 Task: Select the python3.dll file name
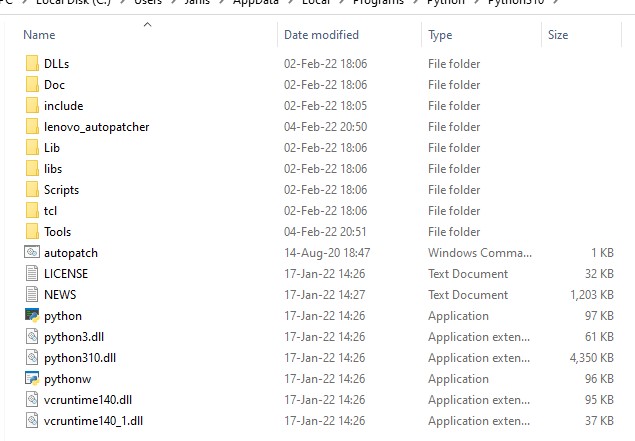[x=75, y=337]
